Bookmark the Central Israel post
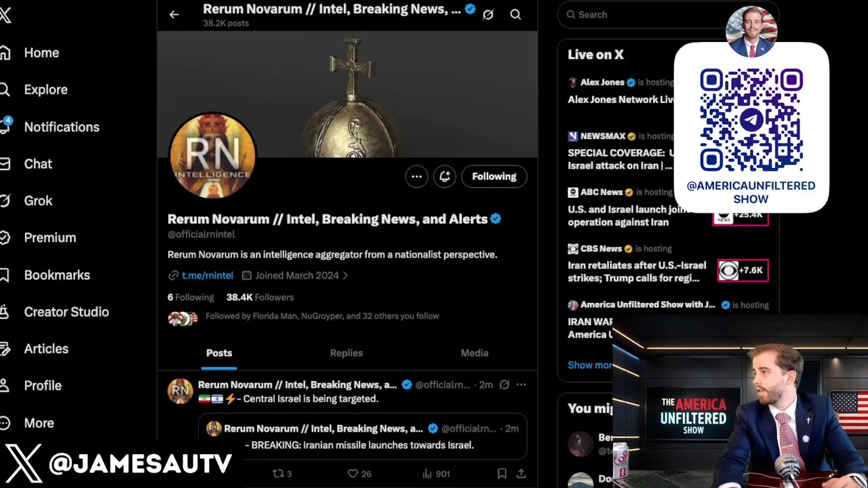 click(x=502, y=474)
